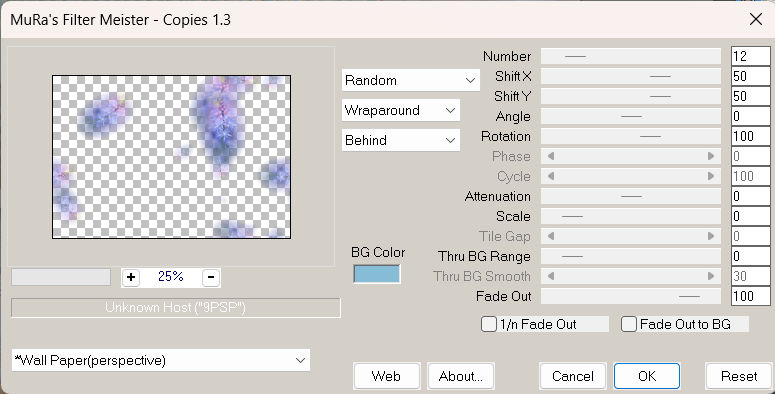Click right arrow of Phase slider
The height and width of the screenshot is (394, 775).
point(711,156)
